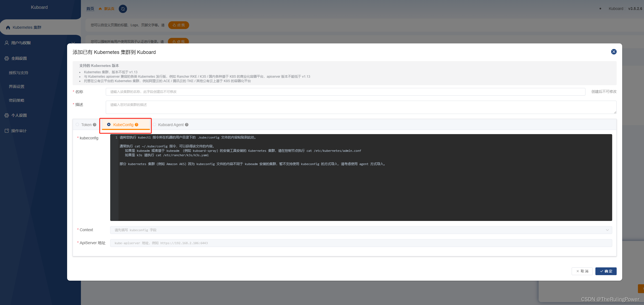Select the Token radio option
The width and height of the screenshot is (644, 305).
click(77, 125)
